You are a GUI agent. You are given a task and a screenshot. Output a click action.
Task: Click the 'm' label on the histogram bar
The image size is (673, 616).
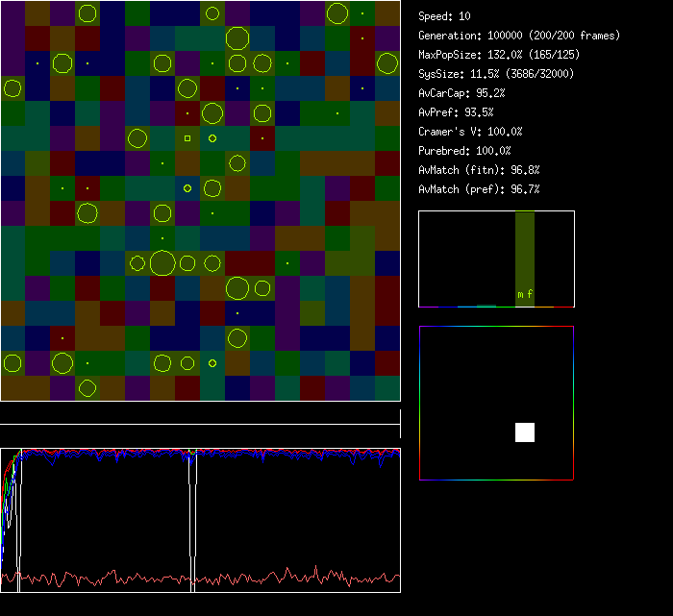520,294
